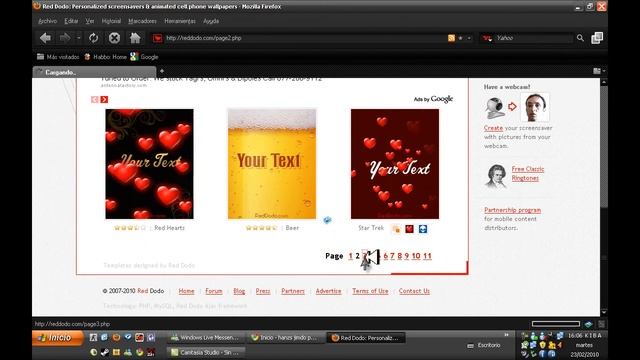The image size is (640, 360).
Task: Click the webcam icon in sidebar
Action: click(x=494, y=108)
